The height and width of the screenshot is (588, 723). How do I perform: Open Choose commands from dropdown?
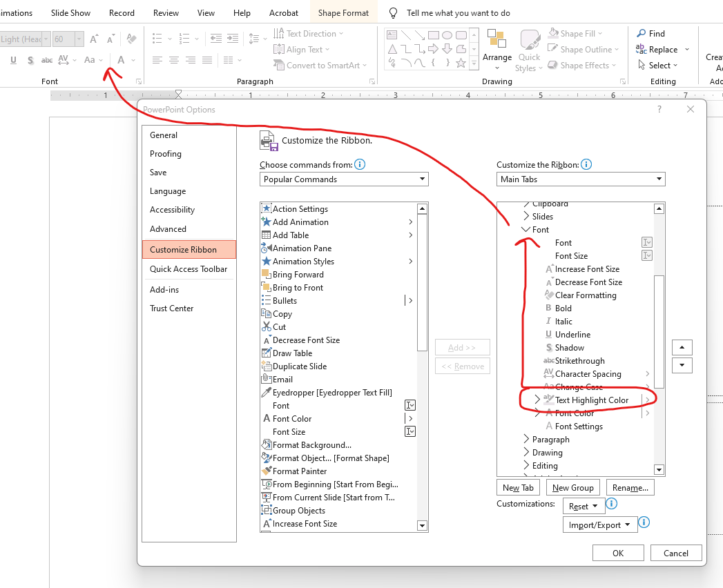[344, 179]
